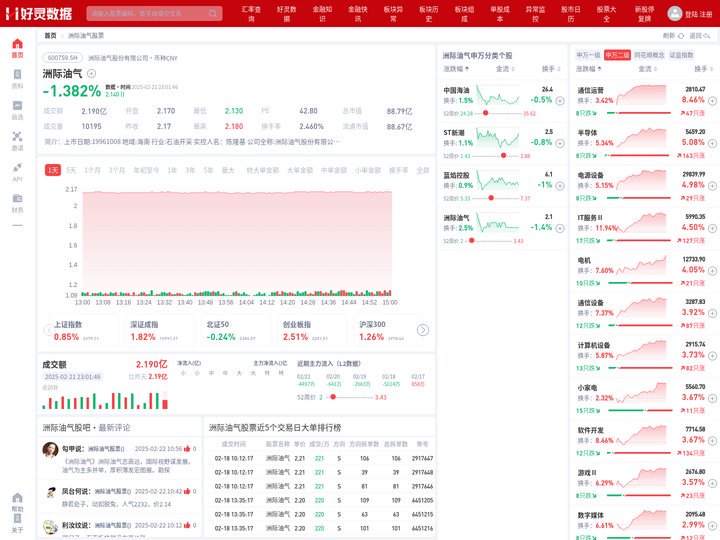Sort peer stocks by 涨跌幅
This screenshot has width=720, height=540.
click(456, 69)
